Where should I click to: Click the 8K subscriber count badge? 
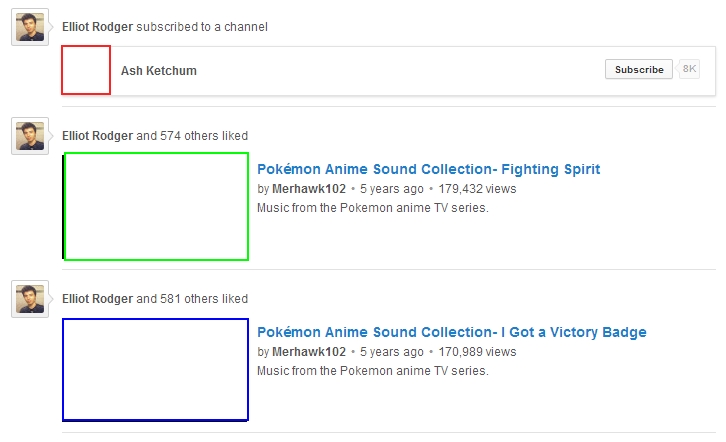[x=689, y=69]
